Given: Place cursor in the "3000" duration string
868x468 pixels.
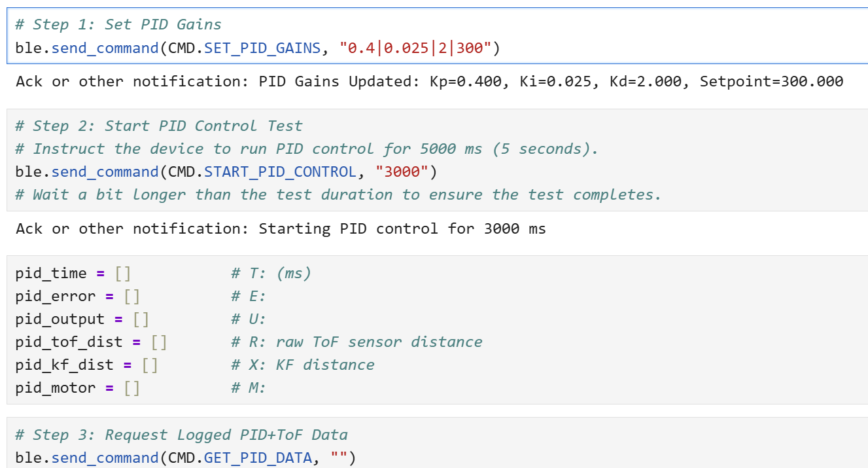Looking at the screenshot, I should pos(401,171).
